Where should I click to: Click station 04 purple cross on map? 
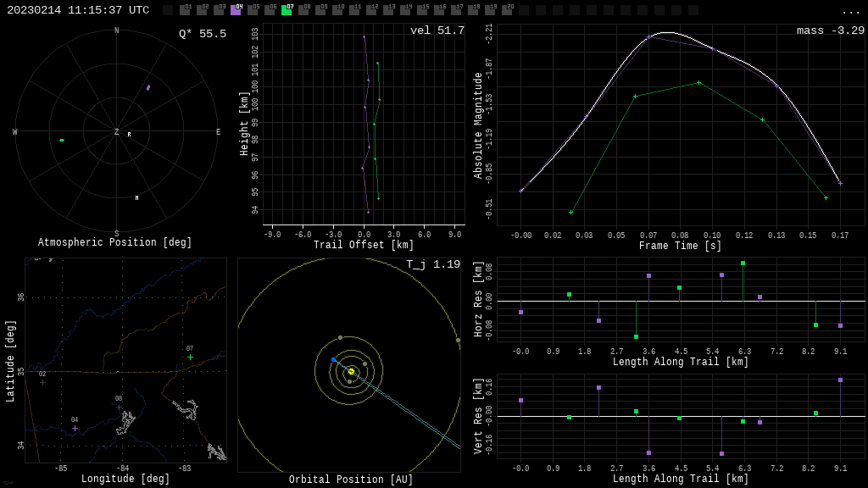[x=75, y=428]
